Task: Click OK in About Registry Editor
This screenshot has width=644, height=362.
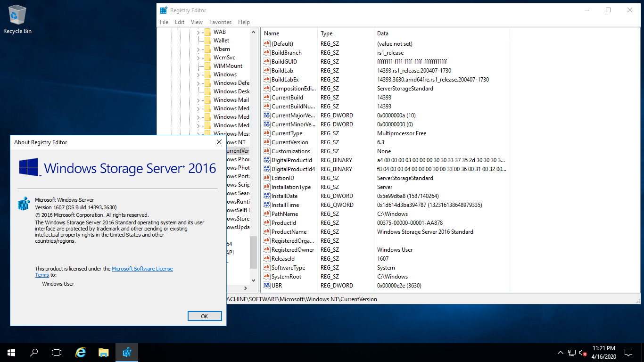Action: coord(204,316)
